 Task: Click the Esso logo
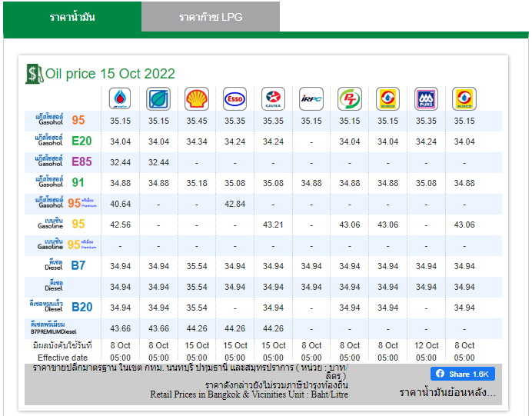coord(234,98)
